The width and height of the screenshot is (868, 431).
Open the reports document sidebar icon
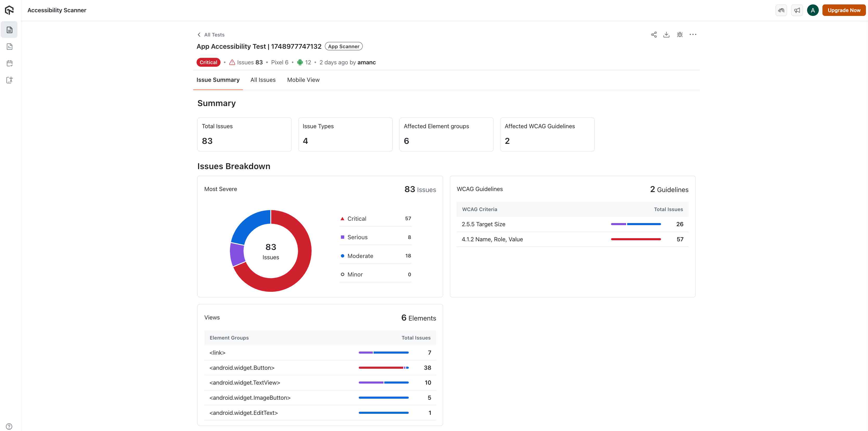[9, 30]
